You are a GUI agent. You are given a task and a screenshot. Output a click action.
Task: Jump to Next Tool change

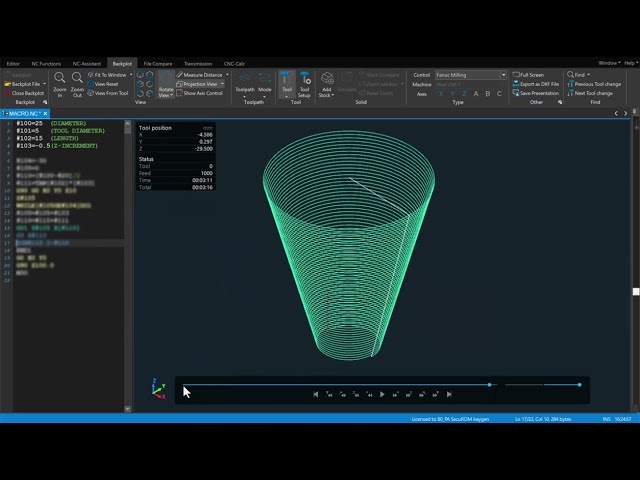pos(590,93)
